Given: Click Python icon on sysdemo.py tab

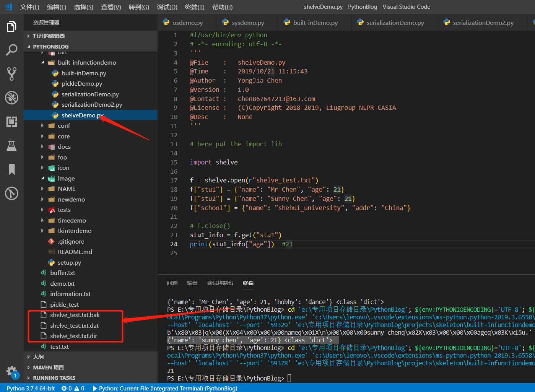Looking at the screenshot, I should point(225,23).
